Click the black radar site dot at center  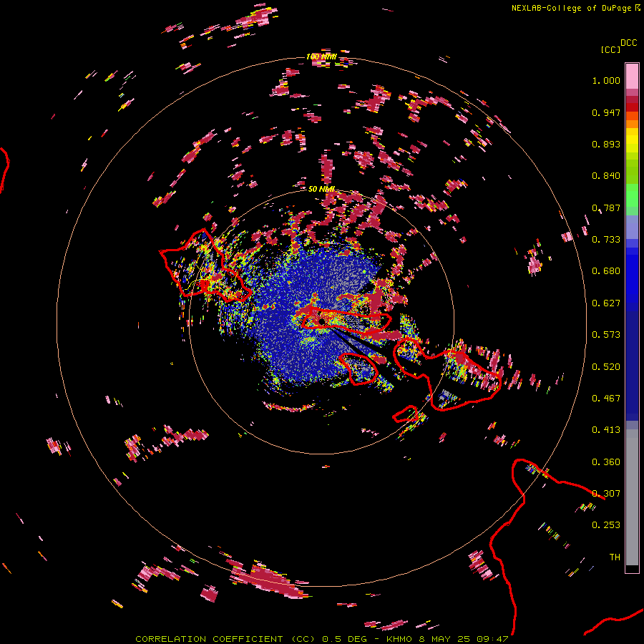coord(321,321)
